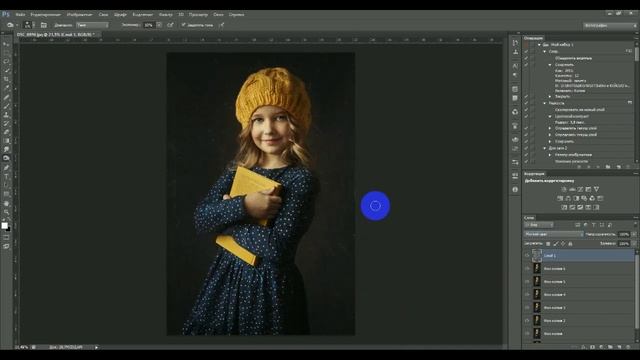
Task: Select the Gradient tool
Action: (6, 141)
